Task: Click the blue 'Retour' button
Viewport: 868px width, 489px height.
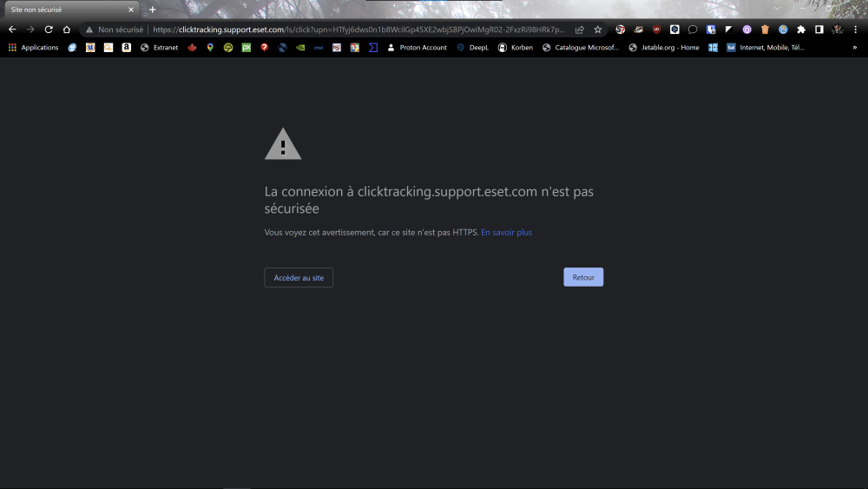Action: pos(583,277)
